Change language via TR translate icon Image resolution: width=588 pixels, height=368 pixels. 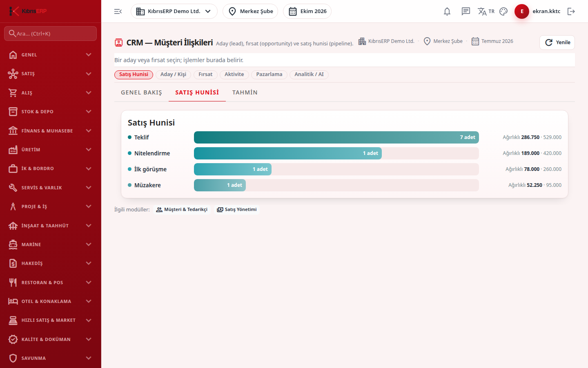(486, 11)
